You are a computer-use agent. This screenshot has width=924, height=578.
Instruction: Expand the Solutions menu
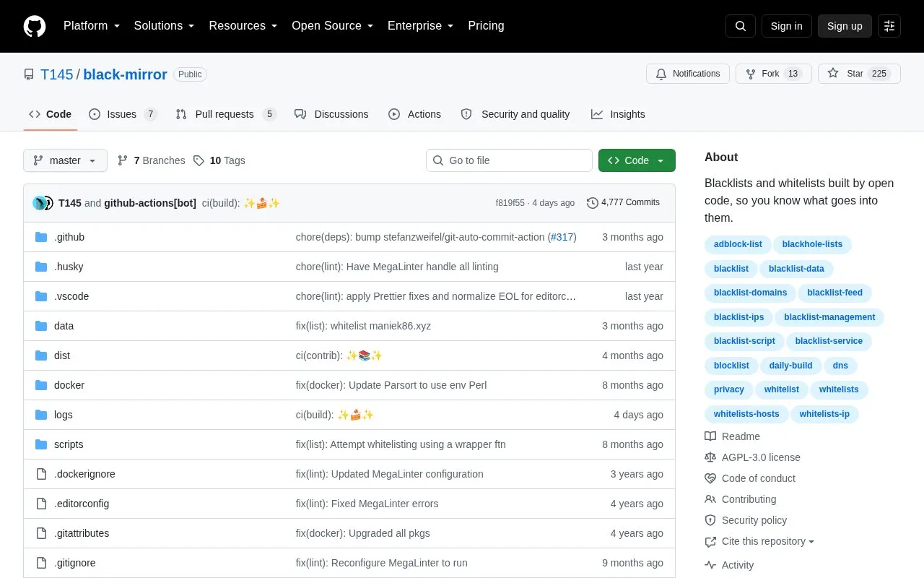pyautogui.click(x=164, y=26)
